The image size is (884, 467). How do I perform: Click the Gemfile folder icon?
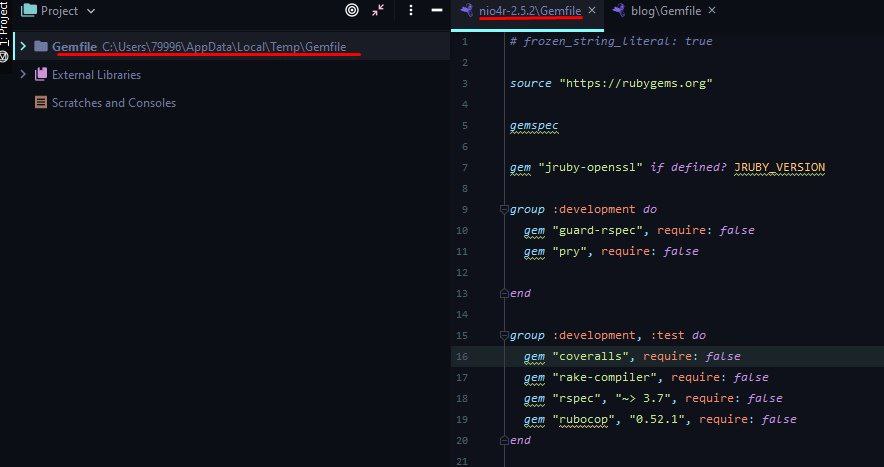click(41, 46)
